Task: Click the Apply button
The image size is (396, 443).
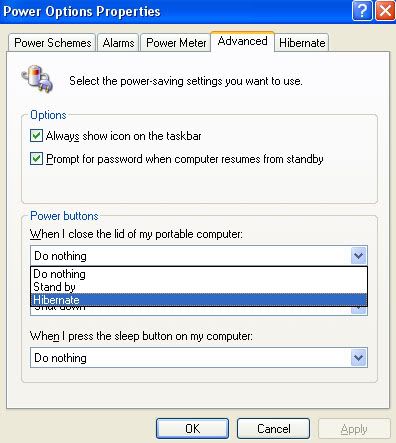Action: click(354, 428)
